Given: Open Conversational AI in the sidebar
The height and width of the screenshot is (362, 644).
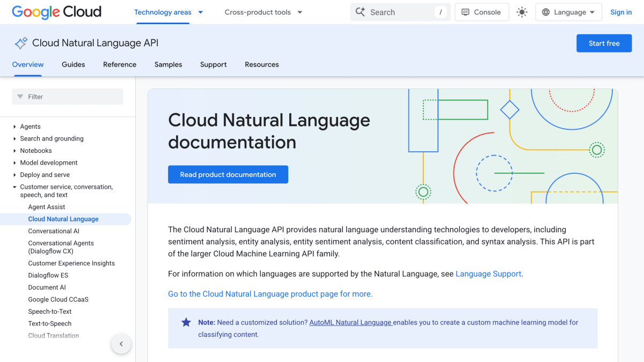Looking at the screenshot, I should click(54, 231).
